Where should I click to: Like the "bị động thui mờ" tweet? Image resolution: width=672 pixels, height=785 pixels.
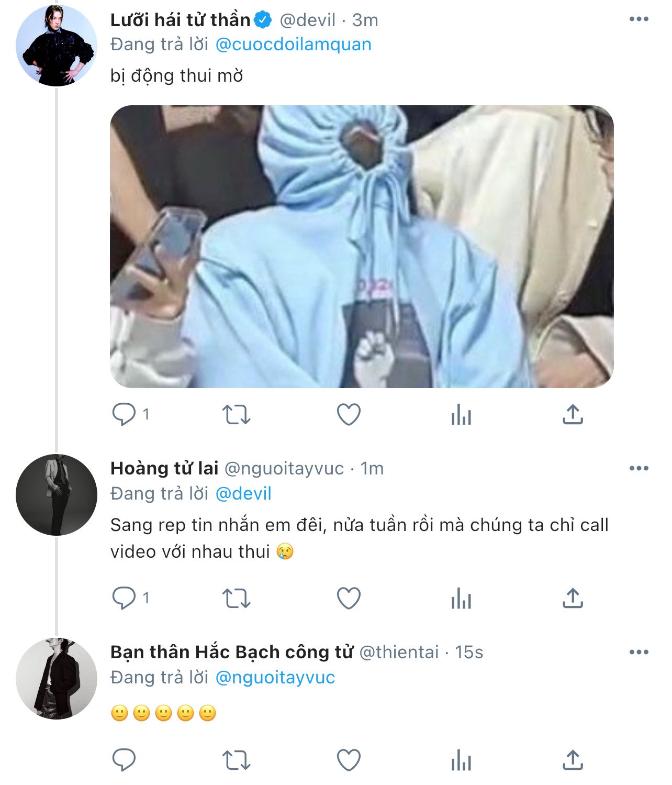pyautogui.click(x=349, y=415)
